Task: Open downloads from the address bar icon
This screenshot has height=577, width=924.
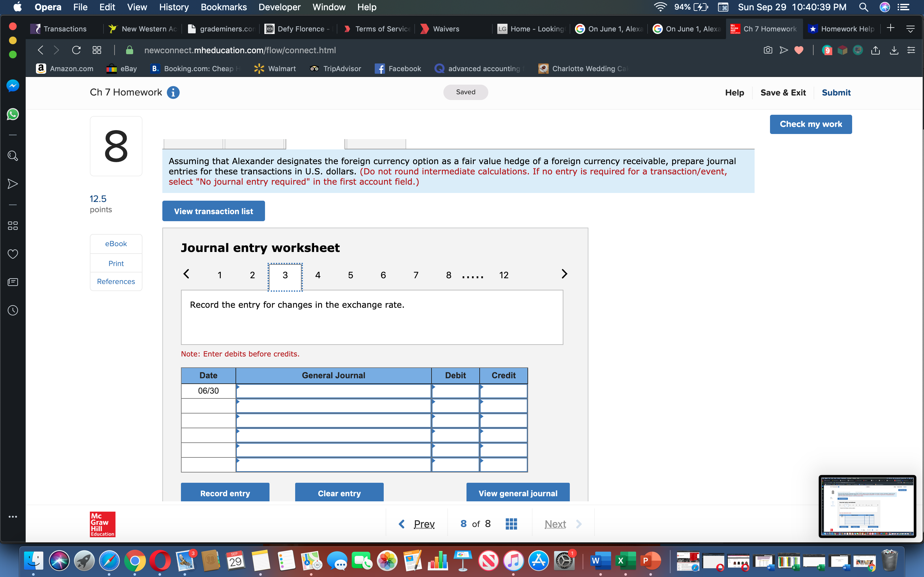Action: [894, 50]
